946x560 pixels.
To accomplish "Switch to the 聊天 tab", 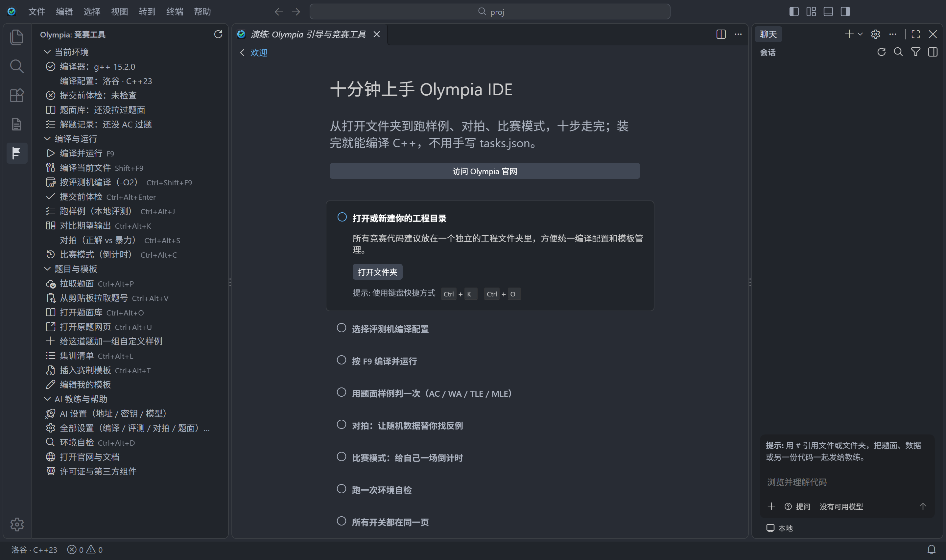I will (x=768, y=34).
